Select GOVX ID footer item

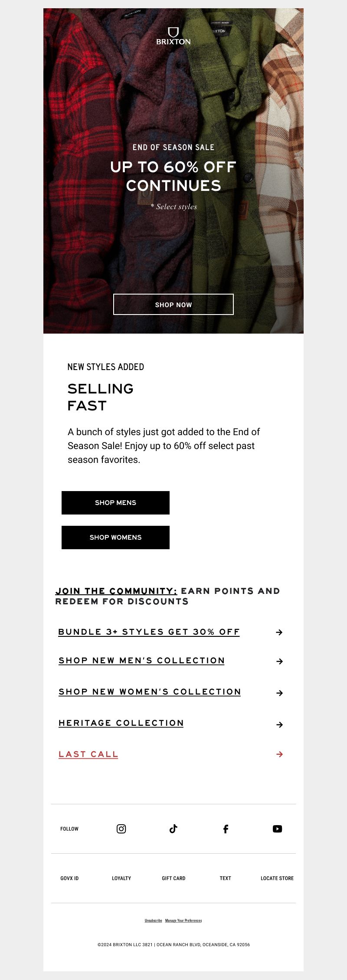(69, 878)
